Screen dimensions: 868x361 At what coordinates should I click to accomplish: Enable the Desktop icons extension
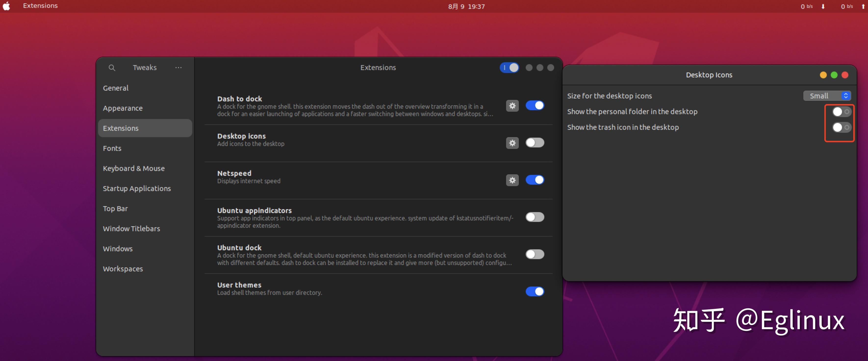535,143
